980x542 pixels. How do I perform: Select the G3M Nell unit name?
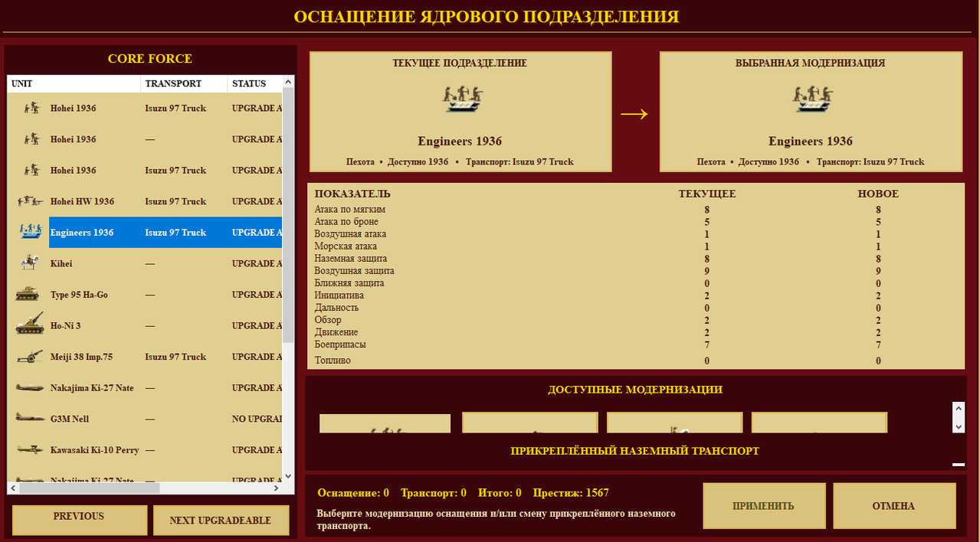click(70, 419)
